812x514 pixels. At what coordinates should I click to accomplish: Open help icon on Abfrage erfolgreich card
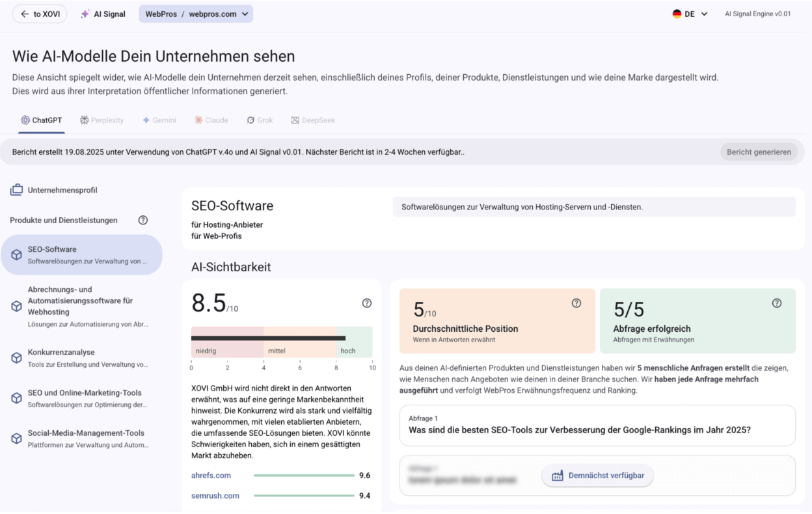coord(777,303)
